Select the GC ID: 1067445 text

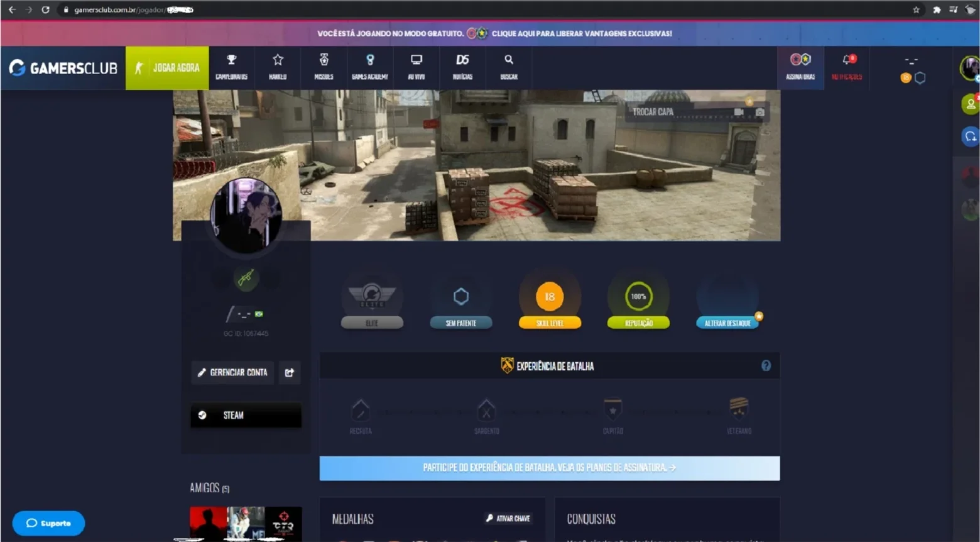(246, 333)
